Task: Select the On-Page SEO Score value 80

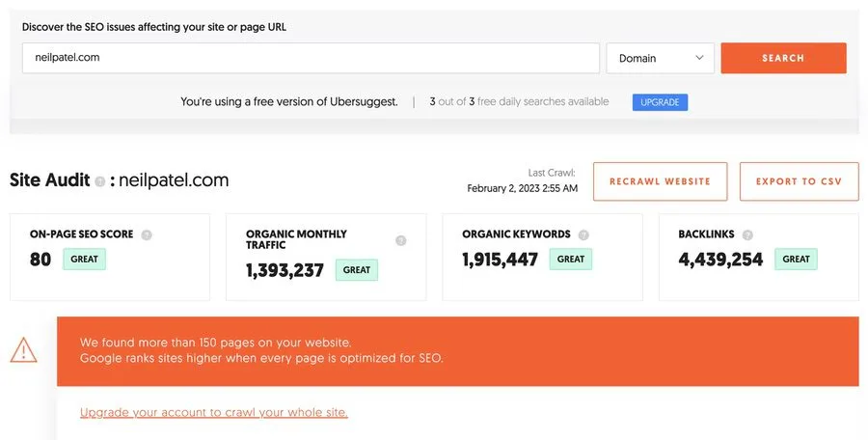Action: 41,260
